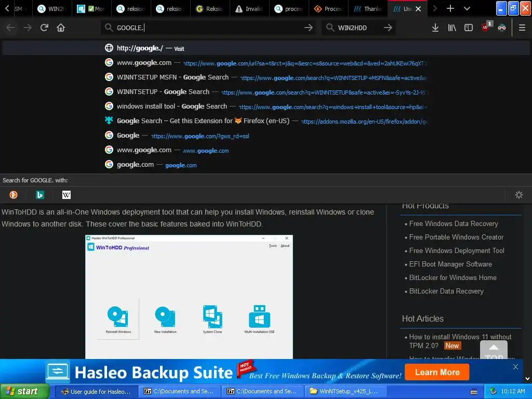Screen dimensions: 532x399
Task: Search with DuckDuckGo one-off engine
Action: point(14,195)
